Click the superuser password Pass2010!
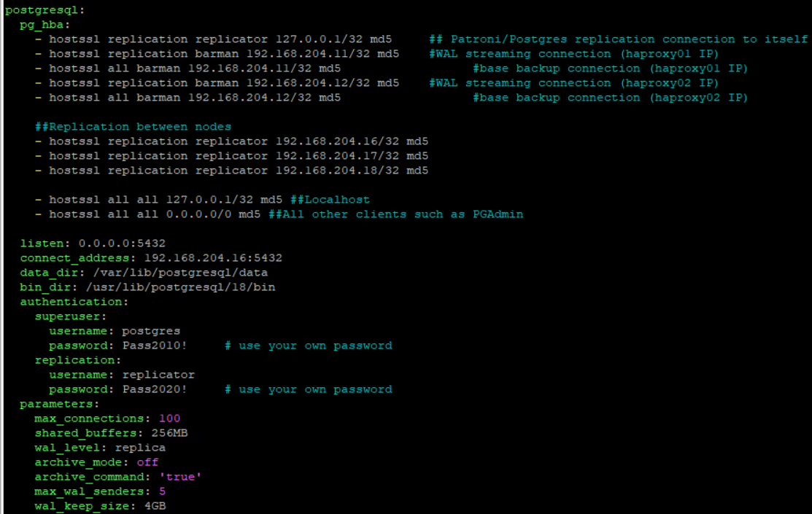This screenshot has height=514, width=812. pos(155,346)
